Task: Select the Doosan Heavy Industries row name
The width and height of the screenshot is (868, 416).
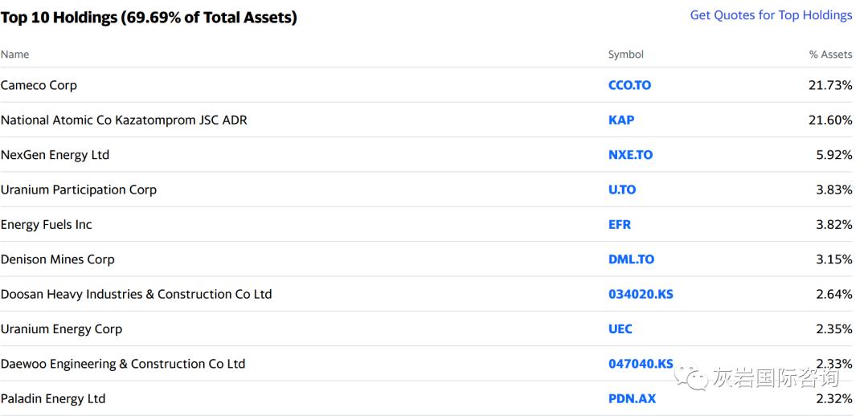Action: [x=136, y=294]
